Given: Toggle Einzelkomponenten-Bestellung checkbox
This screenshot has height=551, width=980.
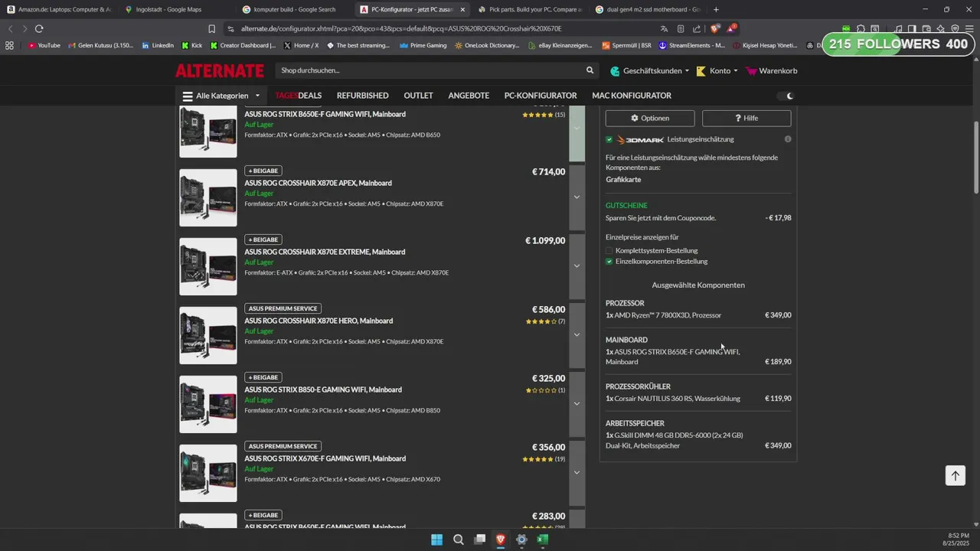Looking at the screenshot, I should point(609,262).
